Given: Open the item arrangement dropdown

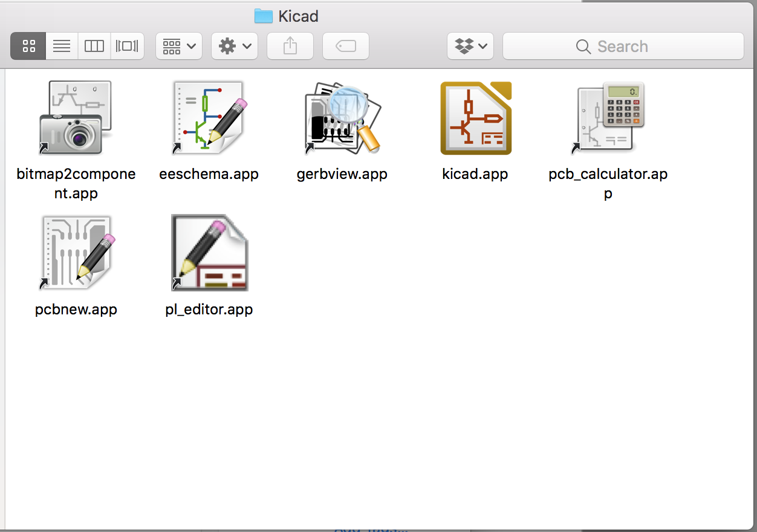Looking at the screenshot, I should (179, 46).
